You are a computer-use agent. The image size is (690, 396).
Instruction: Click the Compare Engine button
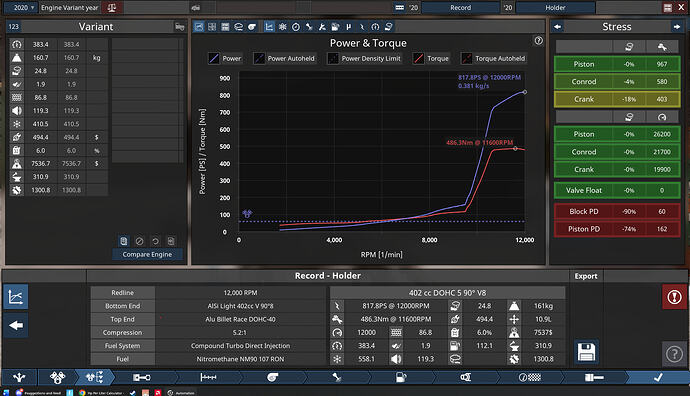[x=147, y=254]
